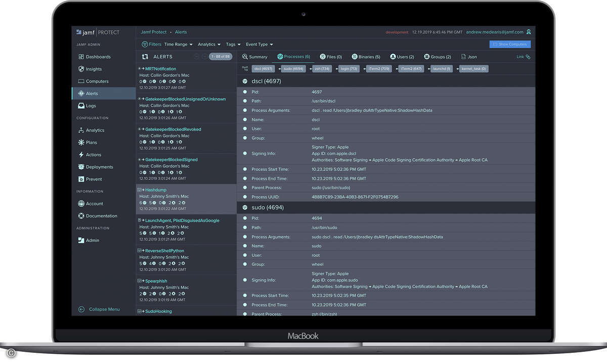607x364 pixels.
Task: Select Alerts in the sidebar
Action: click(104, 94)
